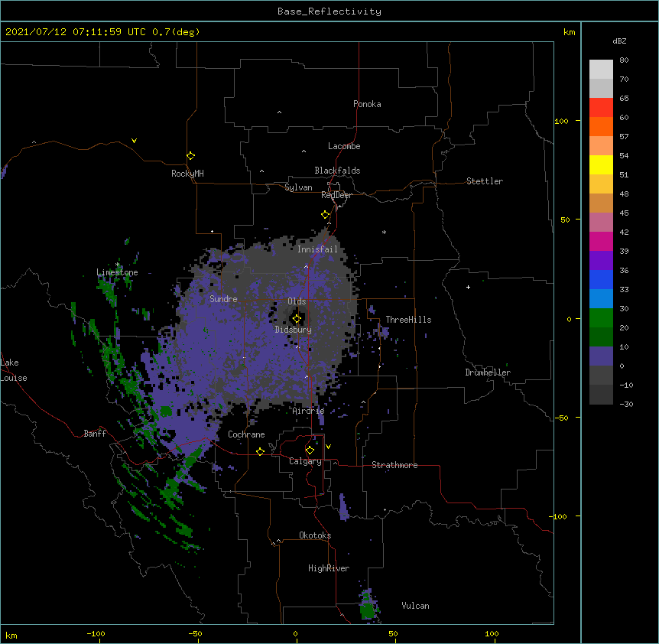Screen dimensions: 659x644
Task: Click the Didsbury town label
Action: click(293, 330)
